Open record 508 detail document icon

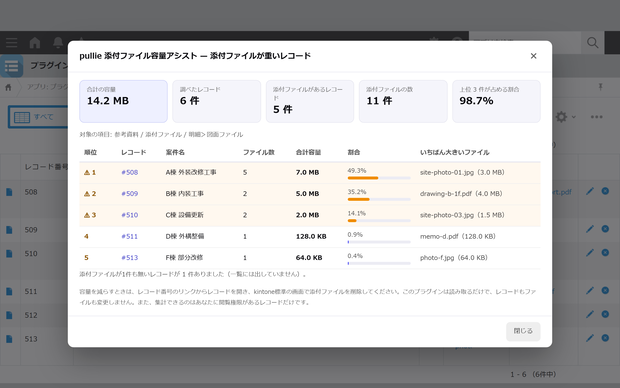pos(9,192)
